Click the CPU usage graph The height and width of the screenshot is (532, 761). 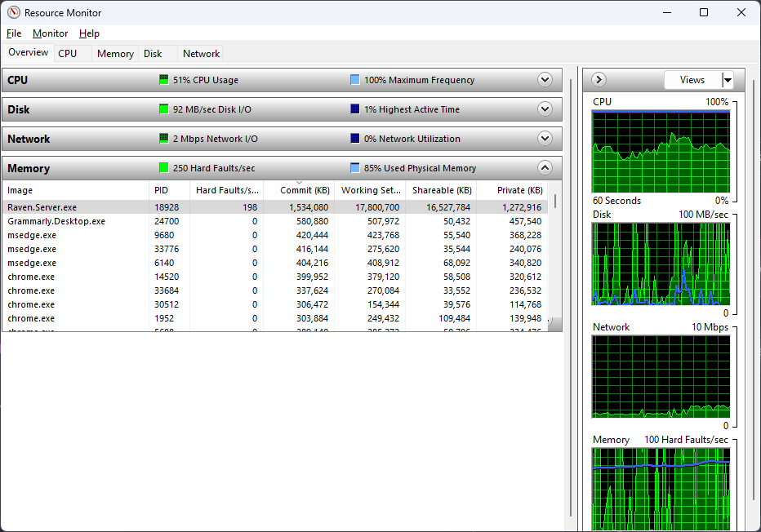[x=661, y=152]
